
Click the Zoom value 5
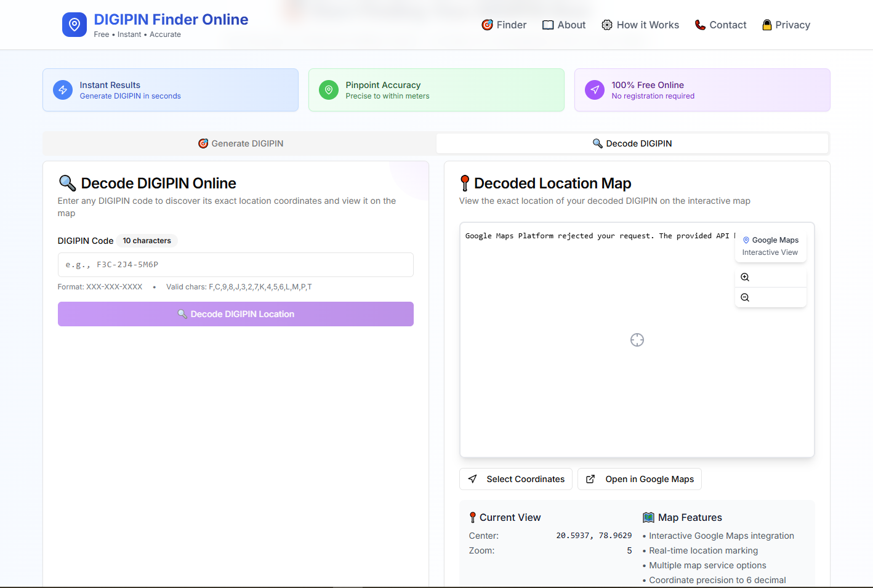[629, 550]
